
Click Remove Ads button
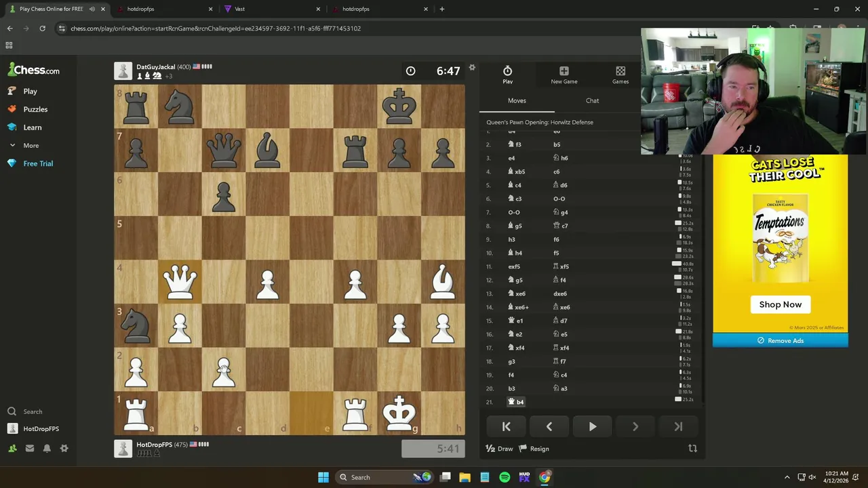point(780,341)
